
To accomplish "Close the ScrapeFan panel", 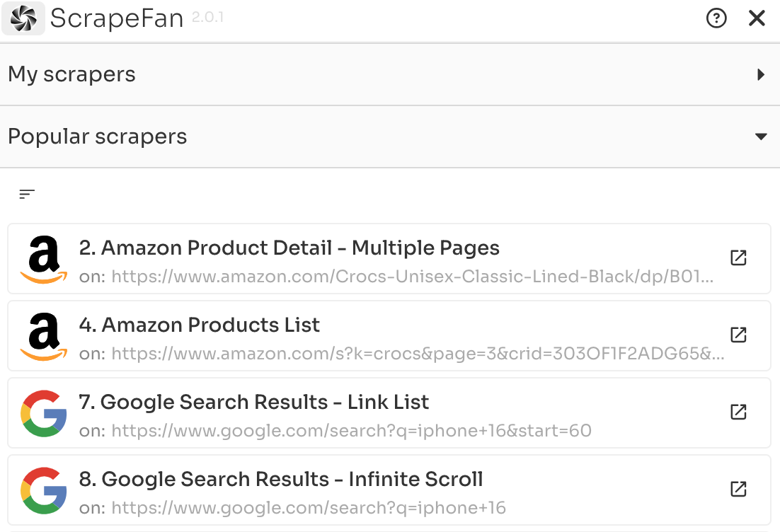I will point(757,19).
